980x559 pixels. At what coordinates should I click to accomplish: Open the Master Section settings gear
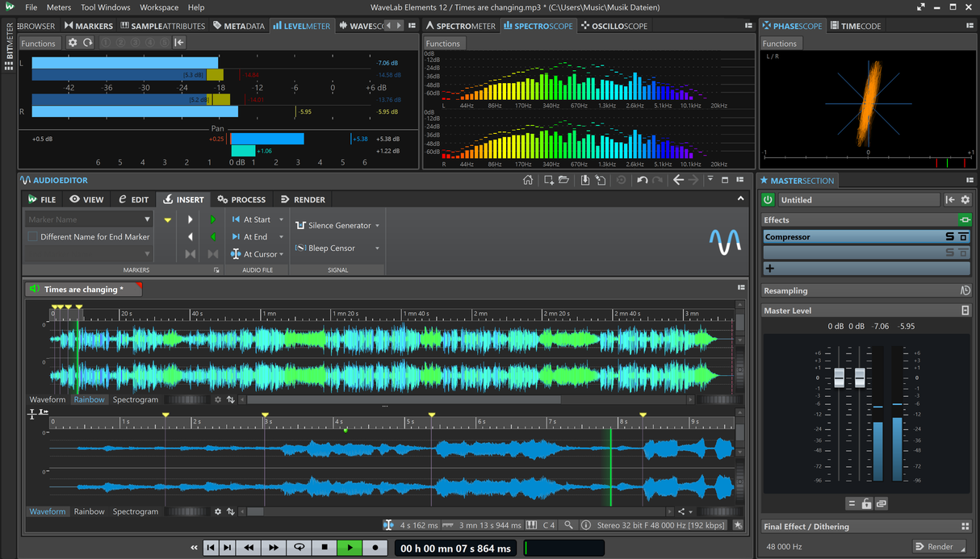pyautogui.click(x=965, y=199)
